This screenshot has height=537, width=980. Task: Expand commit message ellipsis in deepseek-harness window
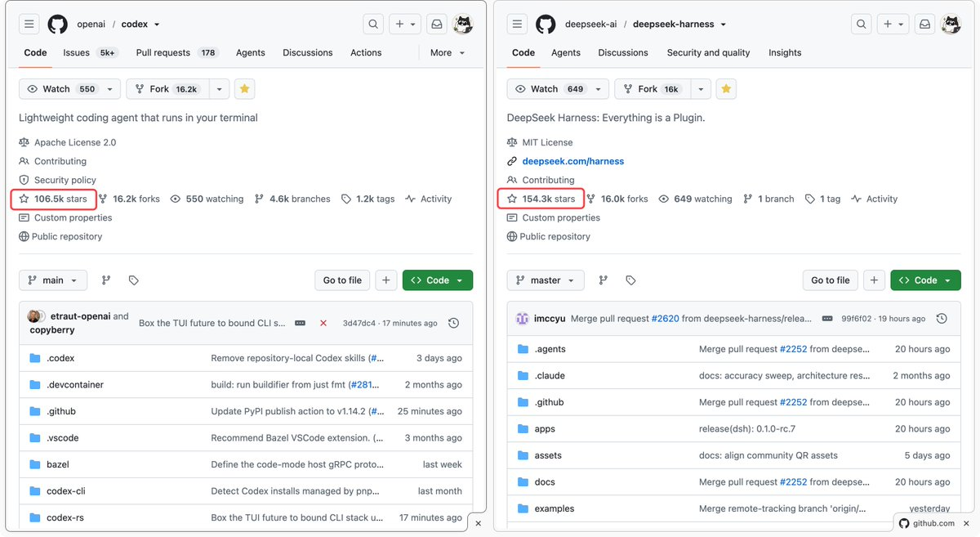tap(827, 318)
